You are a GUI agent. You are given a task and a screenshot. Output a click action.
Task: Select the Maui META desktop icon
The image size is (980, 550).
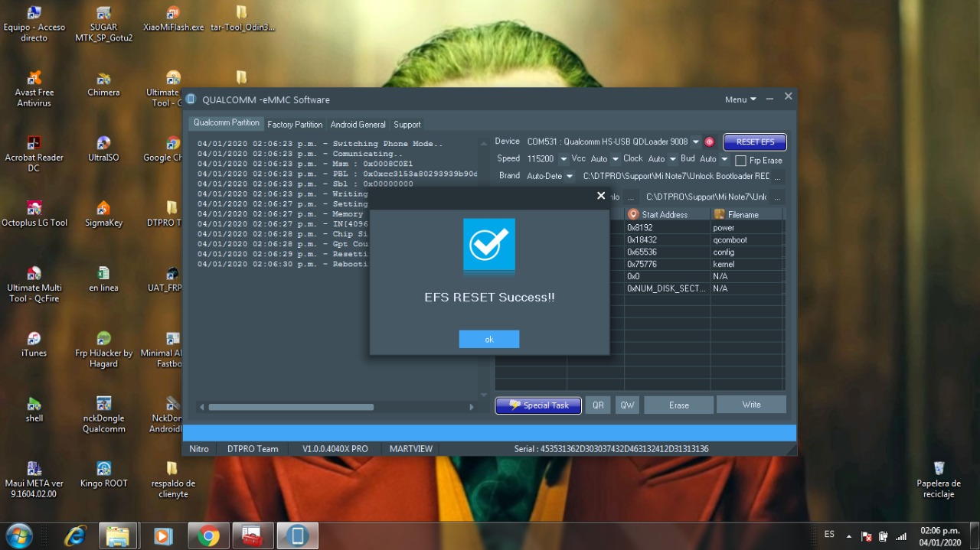point(34,480)
